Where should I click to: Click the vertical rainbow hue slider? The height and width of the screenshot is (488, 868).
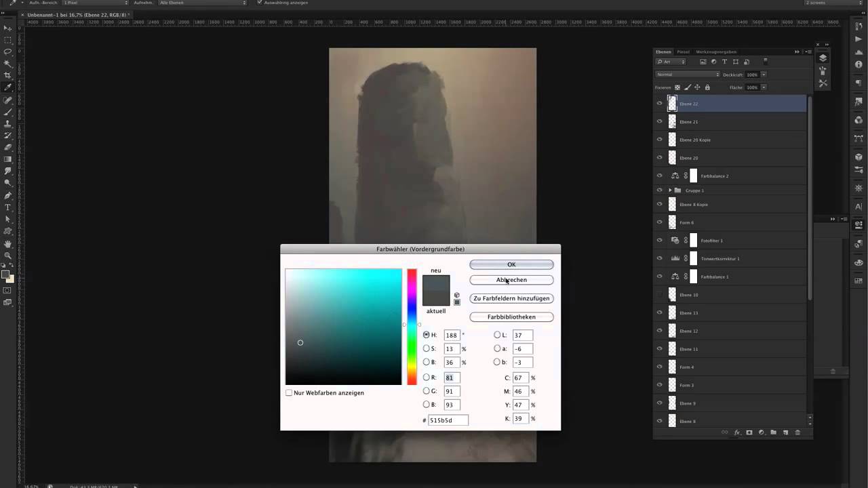pyautogui.click(x=412, y=327)
